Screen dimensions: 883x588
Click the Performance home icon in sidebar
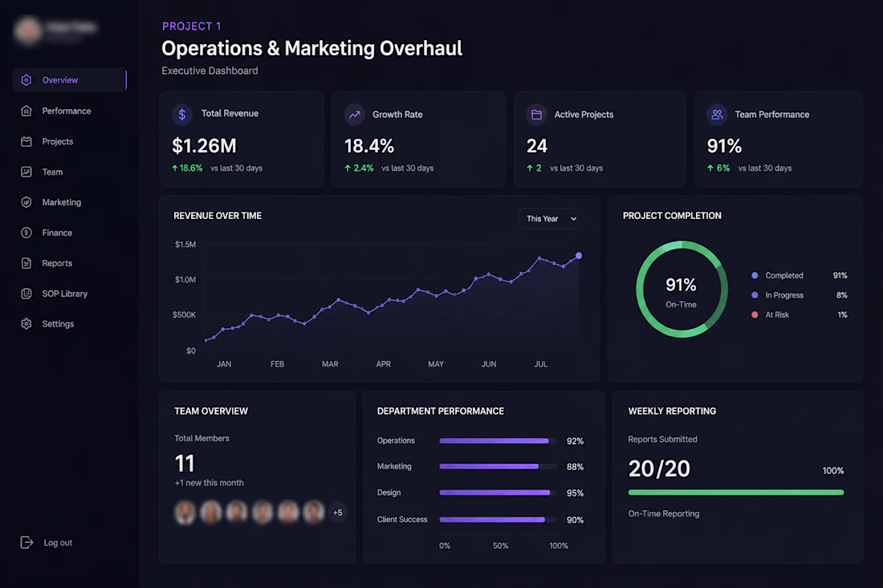pyautogui.click(x=26, y=111)
